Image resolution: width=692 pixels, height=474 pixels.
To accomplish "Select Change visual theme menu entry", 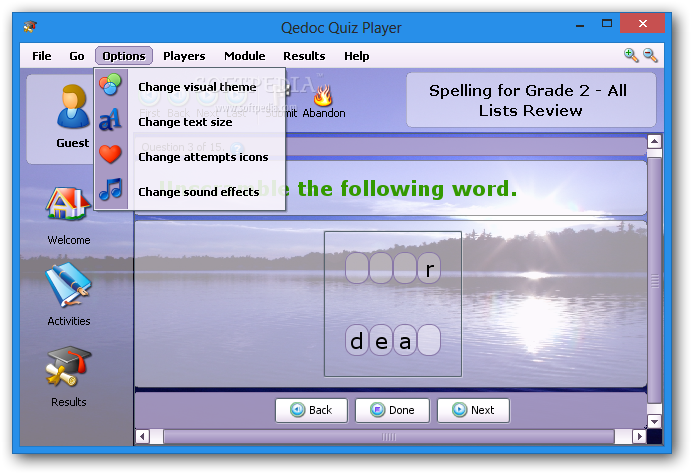I will click(190, 87).
